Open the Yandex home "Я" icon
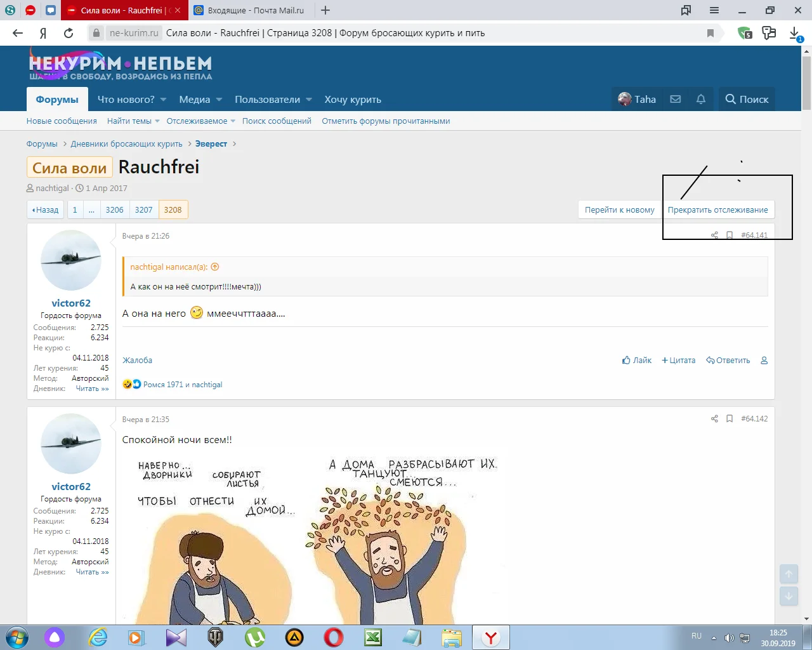This screenshot has width=812, height=650. pyautogui.click(x=43, y=33)
